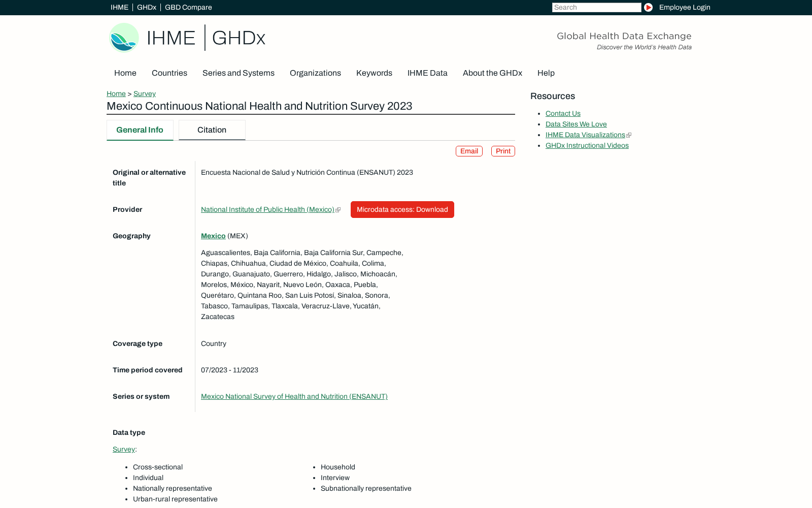Click the time period 07/2023 - 11/2023
812x508 pixels.
click(229, 370)
